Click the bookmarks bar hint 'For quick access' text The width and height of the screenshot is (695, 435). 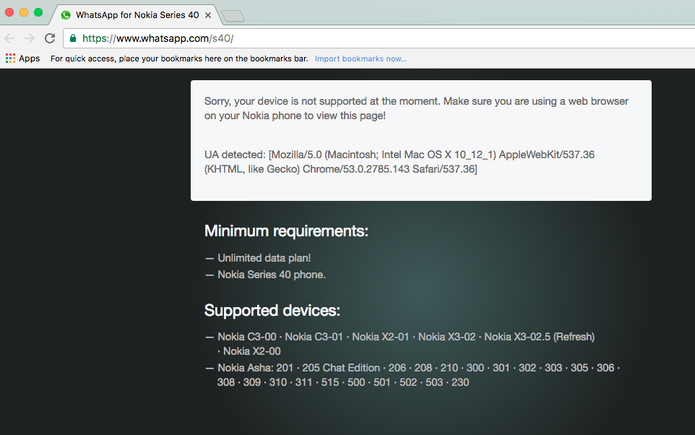(x=179, y=59)
